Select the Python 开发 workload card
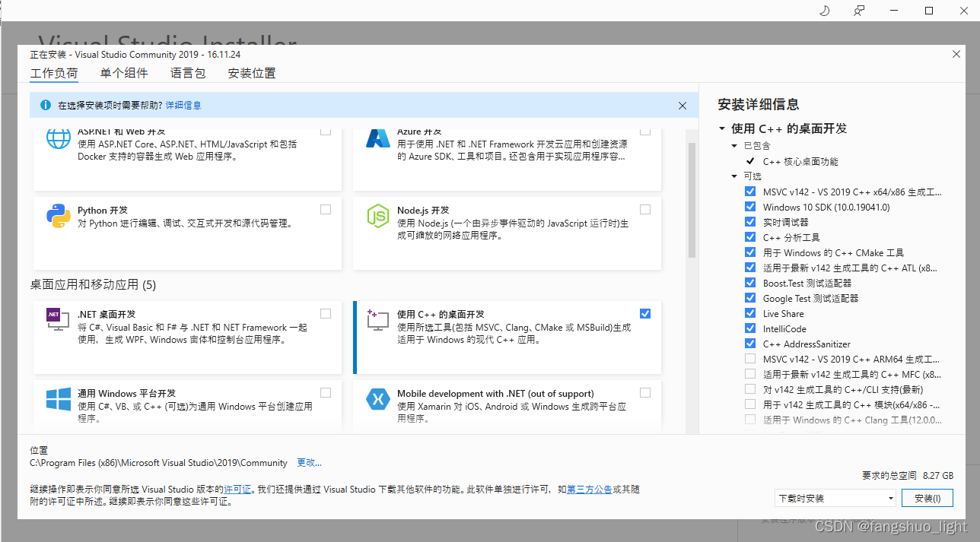980x542 pixels. [x=188, y=233]
